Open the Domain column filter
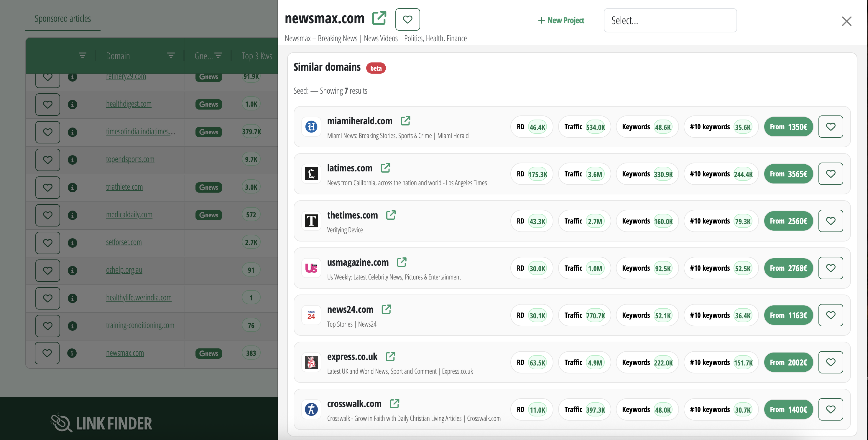 [x=171, y=56]
